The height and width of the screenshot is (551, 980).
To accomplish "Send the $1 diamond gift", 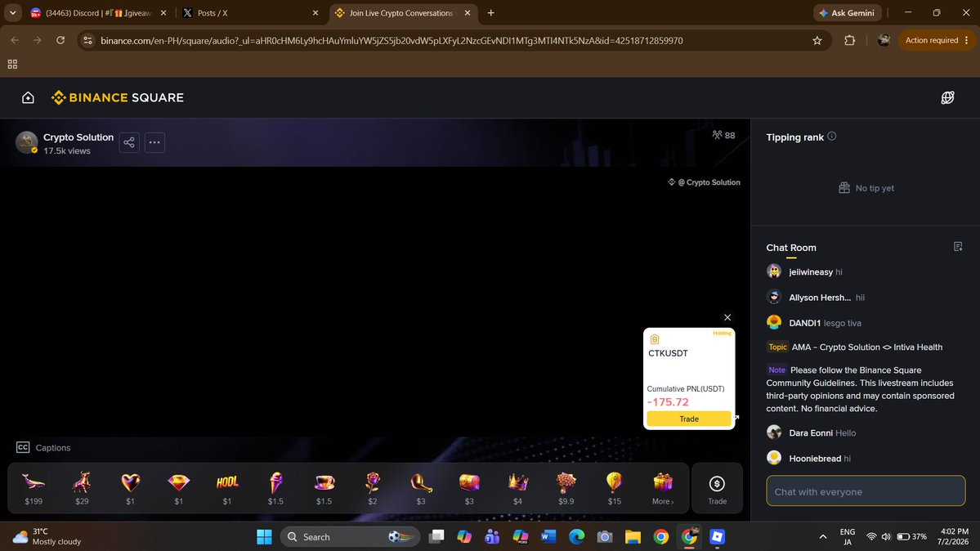I will (x=179, y=488).
